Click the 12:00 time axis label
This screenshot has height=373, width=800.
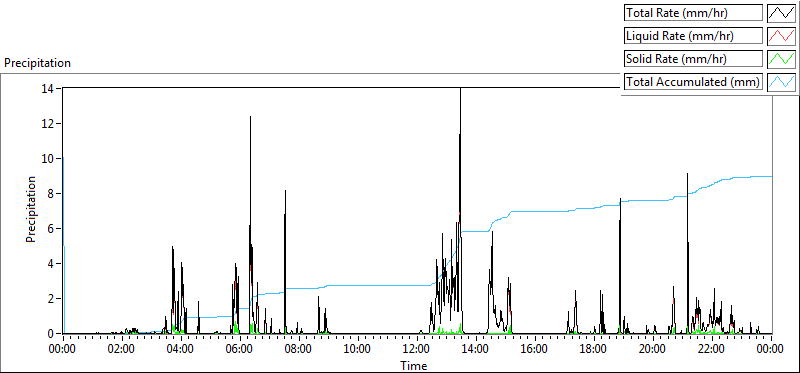(416, 350)
